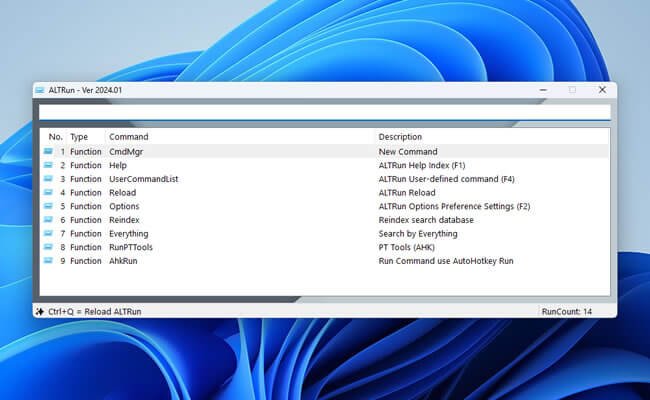Click the 'ALTRun Reload' description
The image size is (650, 400).
pyautogui.click(x=407, y=193)
